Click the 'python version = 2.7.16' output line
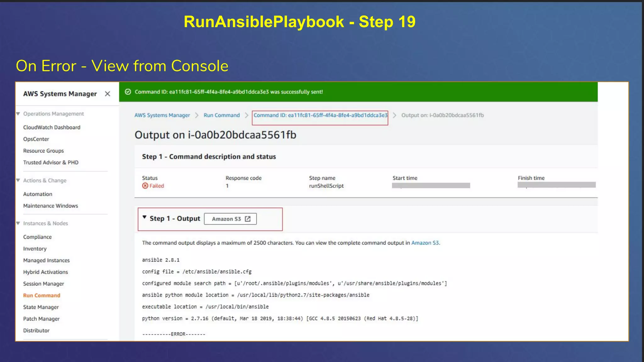This screenshot has width=644, height=362. (280, 318)
